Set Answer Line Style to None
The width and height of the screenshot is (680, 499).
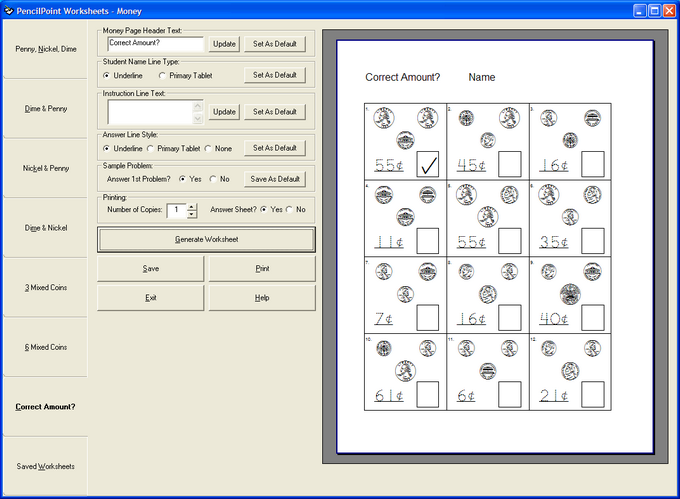pos(207,148)
